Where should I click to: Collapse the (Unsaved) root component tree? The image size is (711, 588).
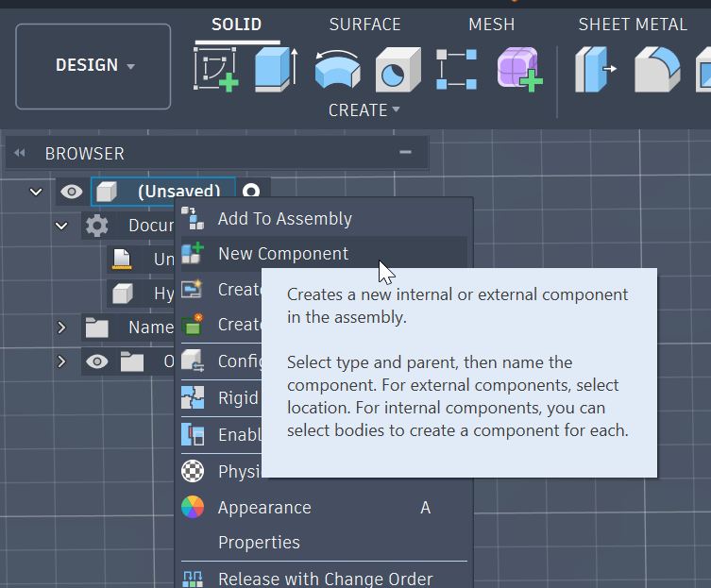tap(36, 192)
